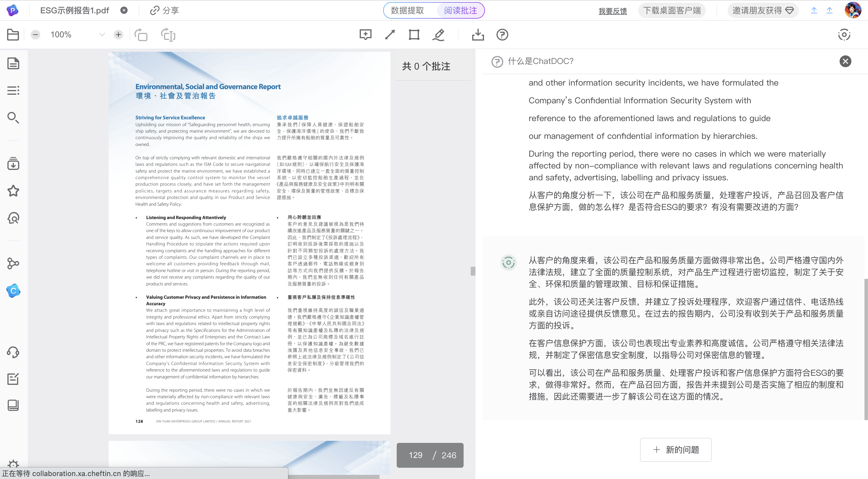868x479 pixels.
Task: Open the book manual sidebar icon
Action: [13, 405]
